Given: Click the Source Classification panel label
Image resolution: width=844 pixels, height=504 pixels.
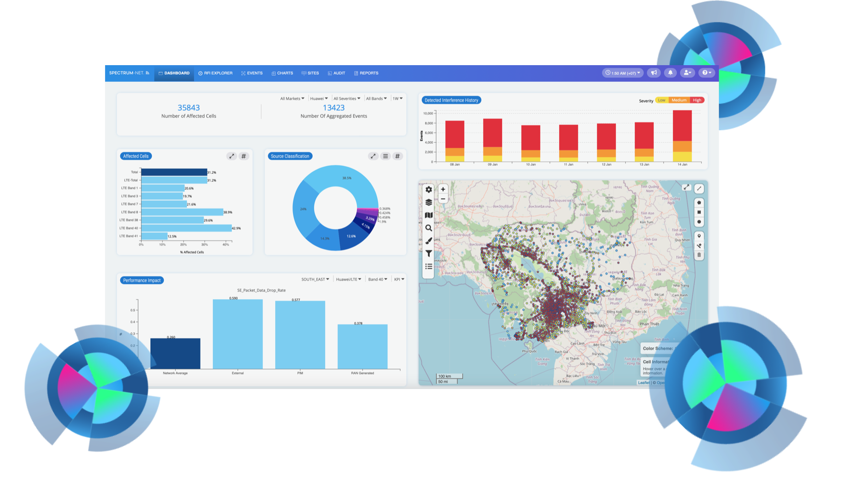Looking at the screenshot, I should (290, 156).
